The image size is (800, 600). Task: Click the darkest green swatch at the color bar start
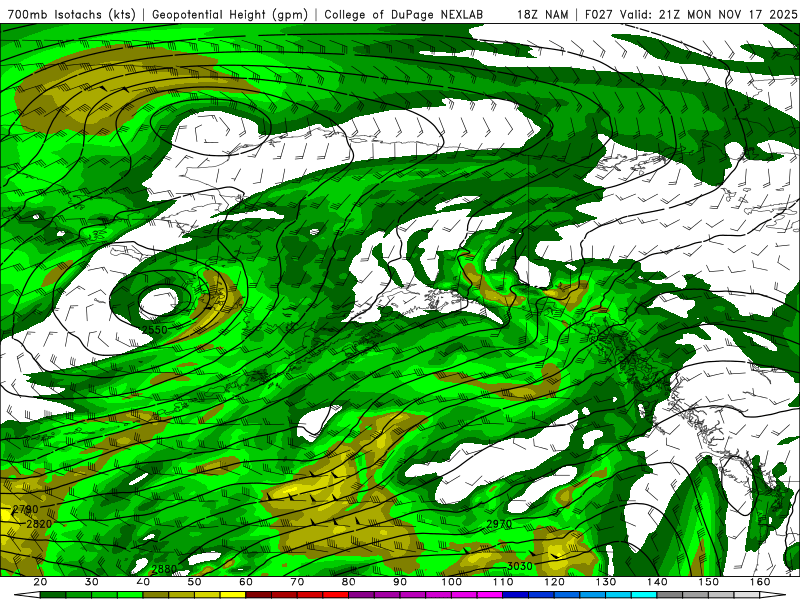coord(53,595)
